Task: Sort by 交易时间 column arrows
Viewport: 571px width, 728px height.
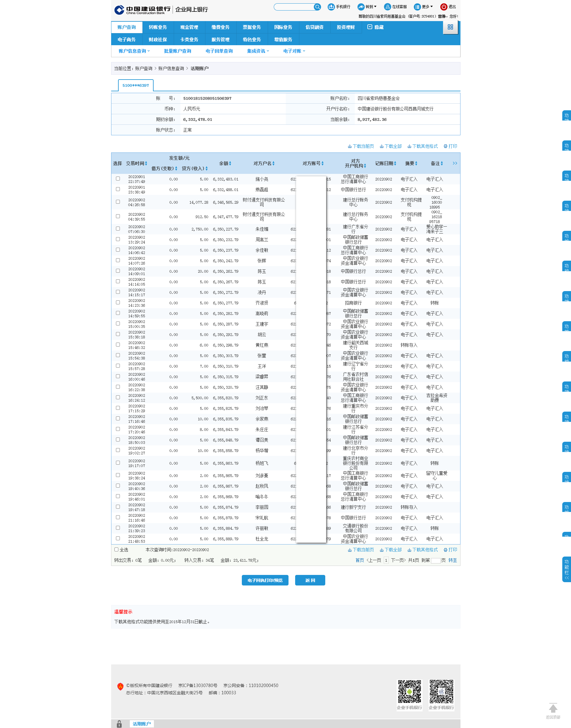Action: [x=146, y=164]
